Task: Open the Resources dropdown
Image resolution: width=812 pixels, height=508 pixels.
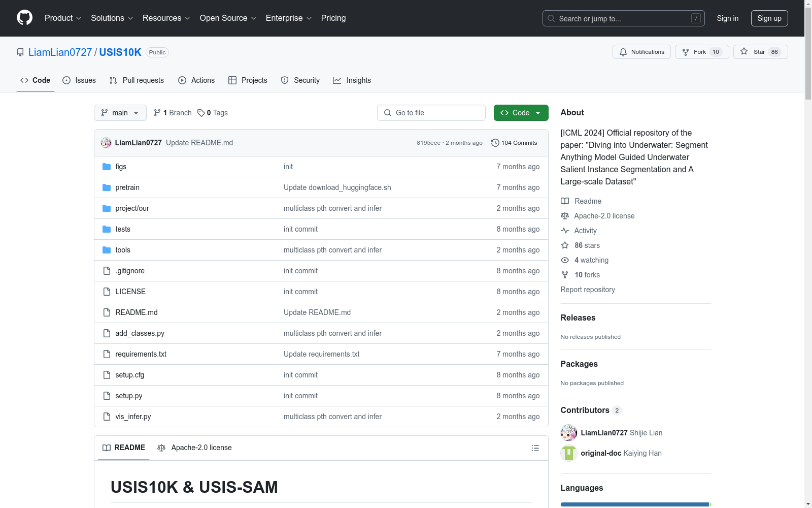Action: (166, 18)
